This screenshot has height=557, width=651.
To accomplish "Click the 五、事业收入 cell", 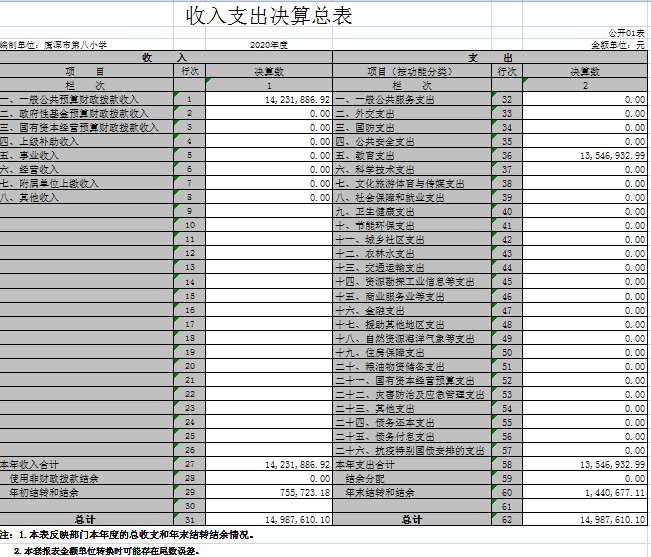I will point(86,156).
